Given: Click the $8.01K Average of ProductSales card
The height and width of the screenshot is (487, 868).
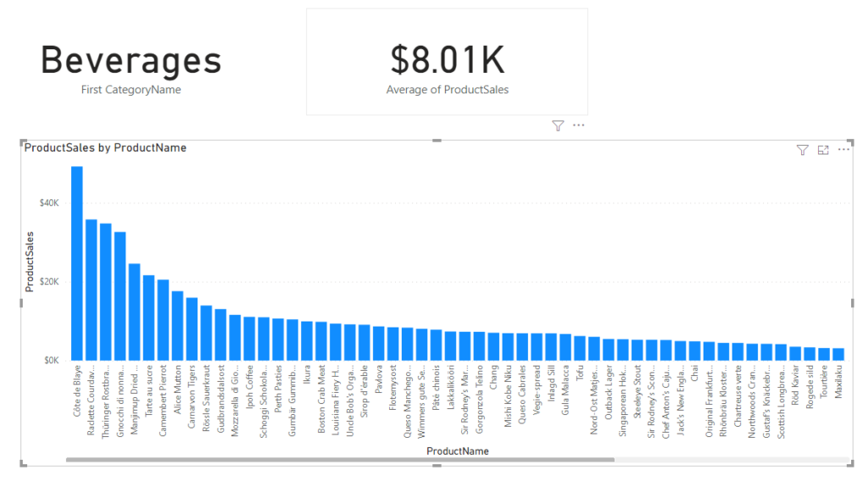Looking at the screenshot, I should tap(448, 62).
